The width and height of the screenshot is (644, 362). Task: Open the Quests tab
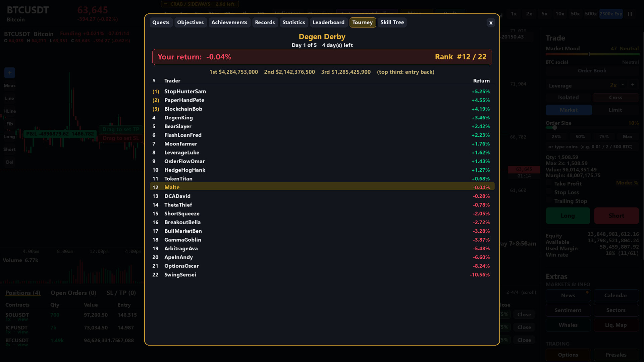(161, 22)
